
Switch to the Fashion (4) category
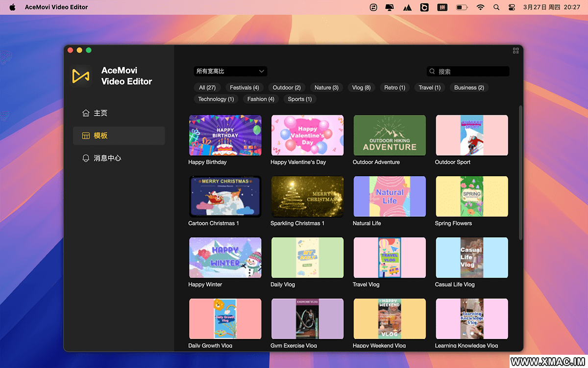tap(261, 99)
